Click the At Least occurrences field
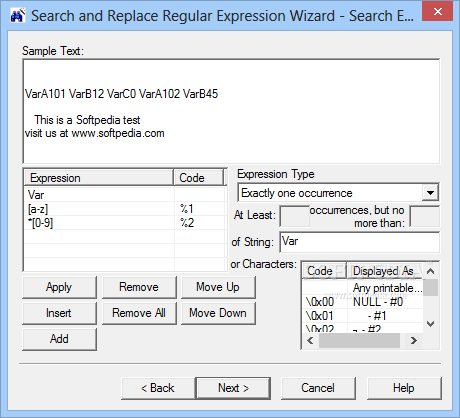This screenshot has width=460, height=418. point(295,216)
